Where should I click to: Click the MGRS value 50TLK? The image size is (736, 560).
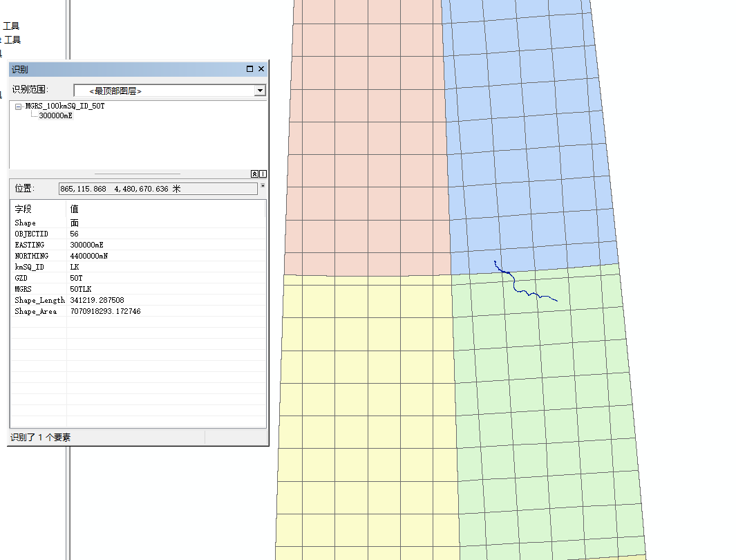pos(81,289)
